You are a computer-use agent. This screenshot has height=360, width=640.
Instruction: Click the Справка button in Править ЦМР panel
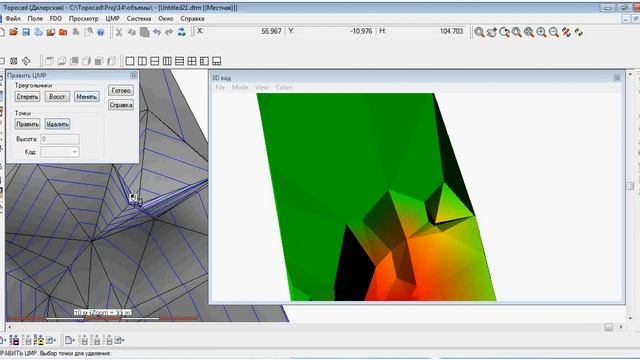[121, 105]
